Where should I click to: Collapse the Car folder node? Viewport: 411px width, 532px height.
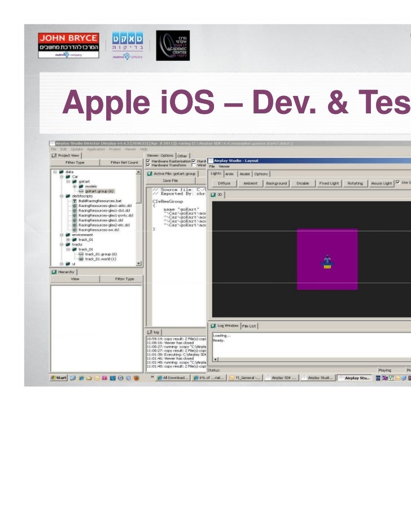point(62,177)
